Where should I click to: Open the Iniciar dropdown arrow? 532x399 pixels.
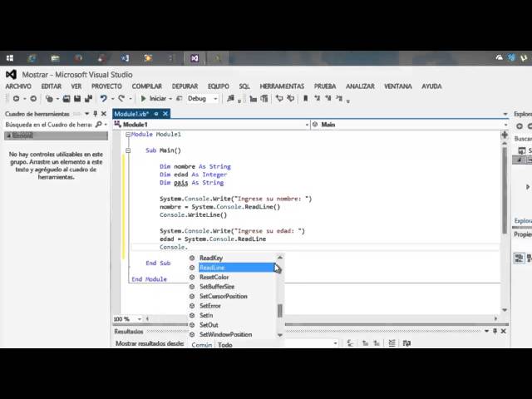(x=170, y=99)
